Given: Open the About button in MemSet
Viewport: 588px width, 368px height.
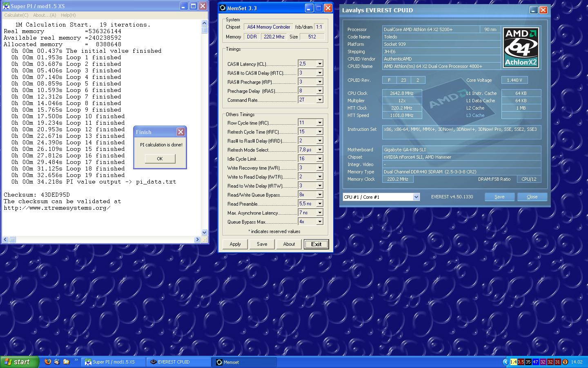Looking at the screenshot, I should (x=289, y=244).
